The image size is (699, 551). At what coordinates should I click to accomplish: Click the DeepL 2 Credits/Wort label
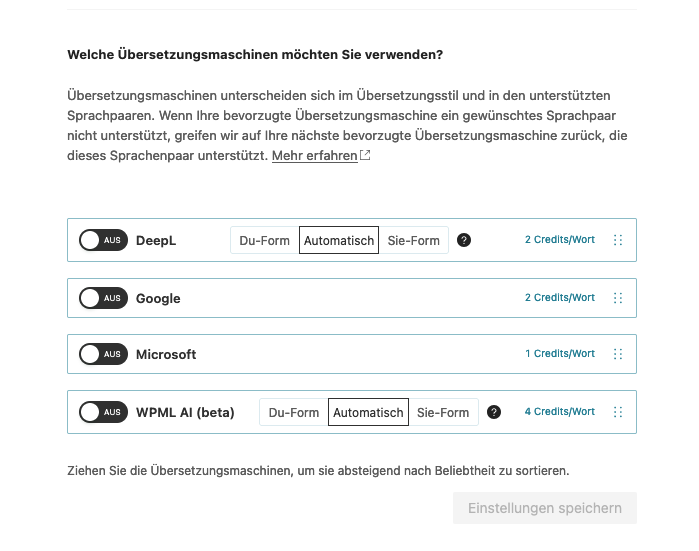pyautogui.click(x=560, y=240)
